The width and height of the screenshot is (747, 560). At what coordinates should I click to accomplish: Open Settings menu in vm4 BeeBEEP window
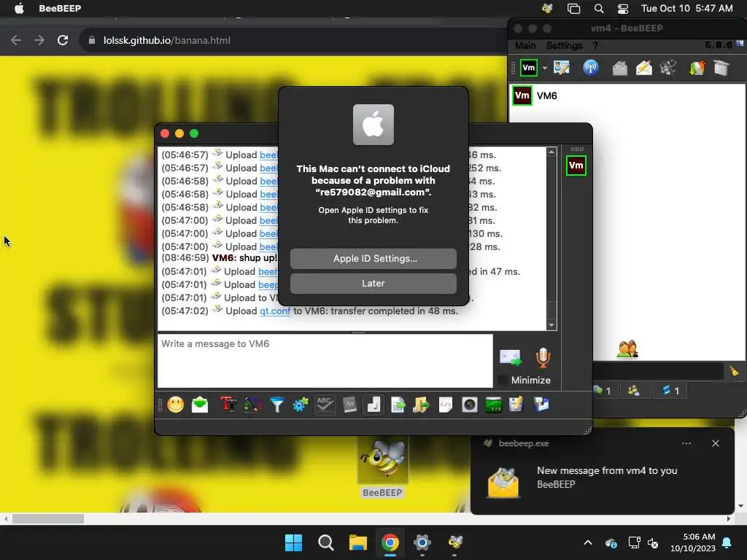564,46
